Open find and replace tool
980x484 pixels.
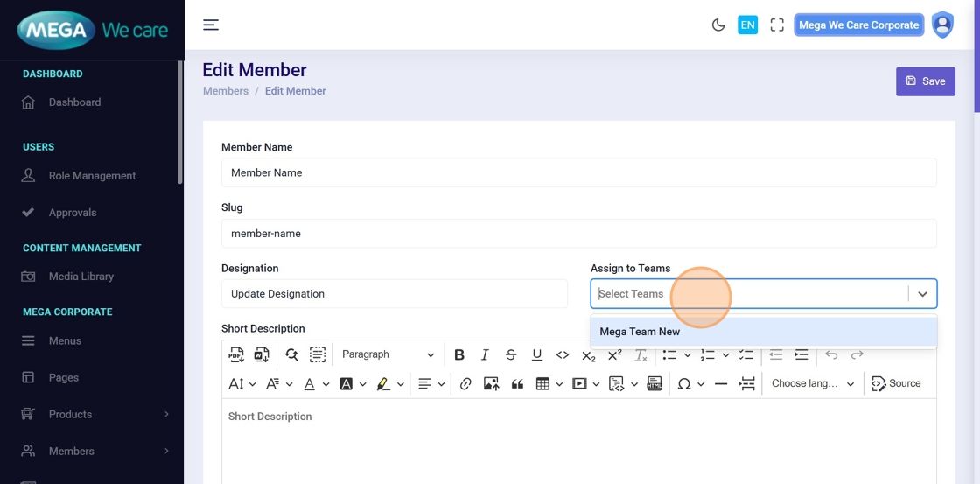[x=291, y=354]
